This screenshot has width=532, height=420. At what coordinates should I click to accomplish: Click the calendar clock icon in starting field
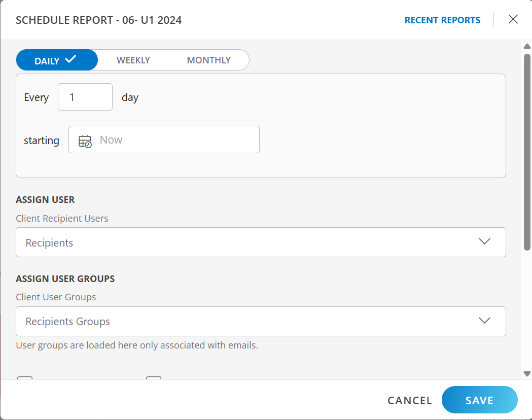(x=85, y=141)
